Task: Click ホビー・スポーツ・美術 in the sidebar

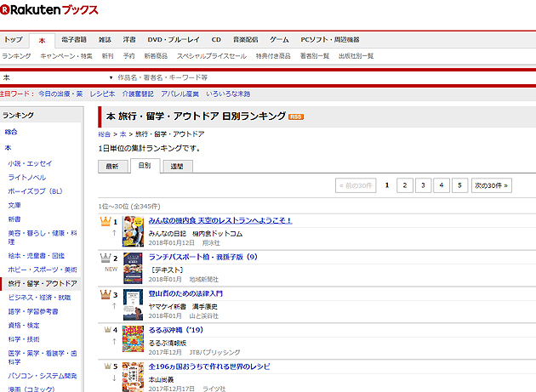Action: point(43,270)
